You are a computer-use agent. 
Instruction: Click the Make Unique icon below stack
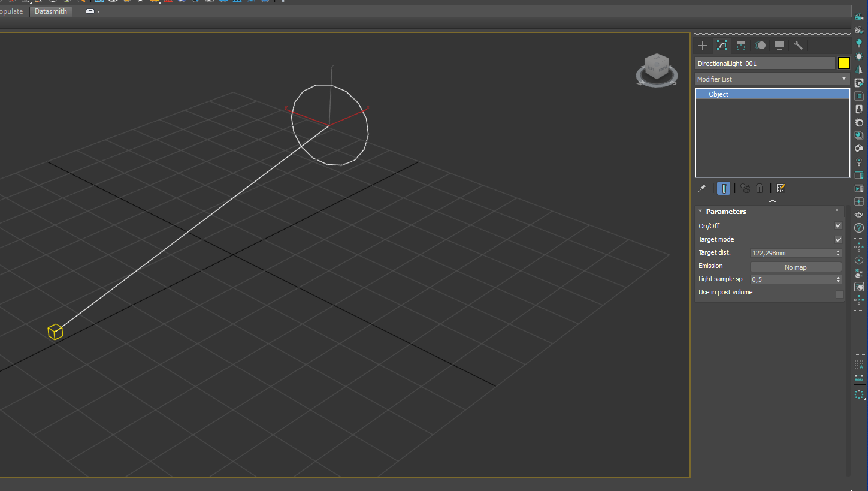pyautogui.click(x=745, y=188)
